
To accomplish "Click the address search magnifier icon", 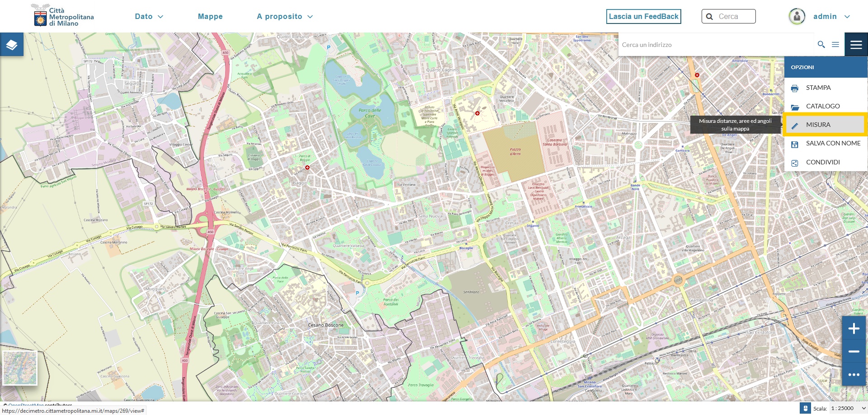I will (821, 44).
